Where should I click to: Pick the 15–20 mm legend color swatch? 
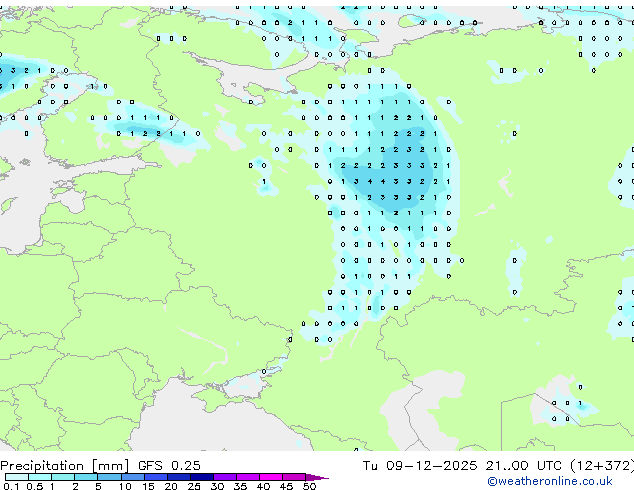pos(155,477)
